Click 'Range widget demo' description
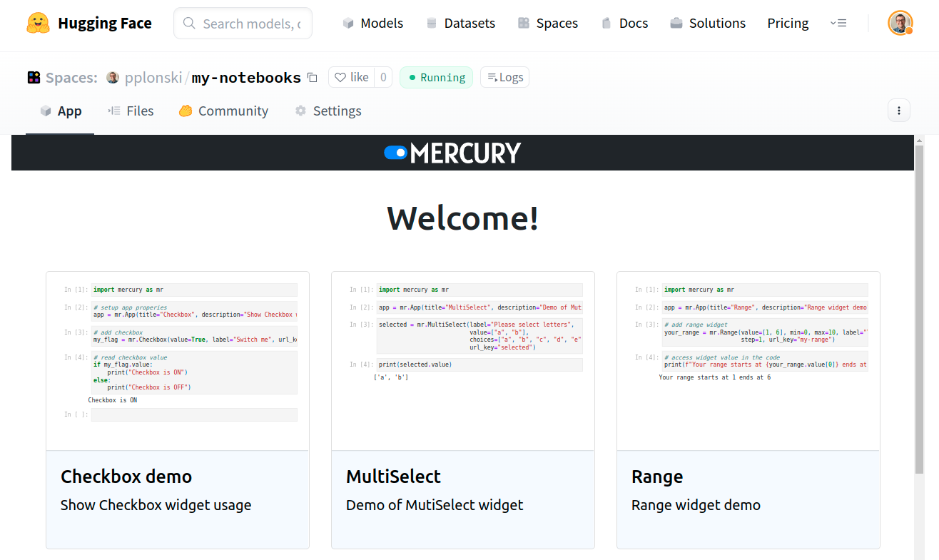 click(696, 505)
